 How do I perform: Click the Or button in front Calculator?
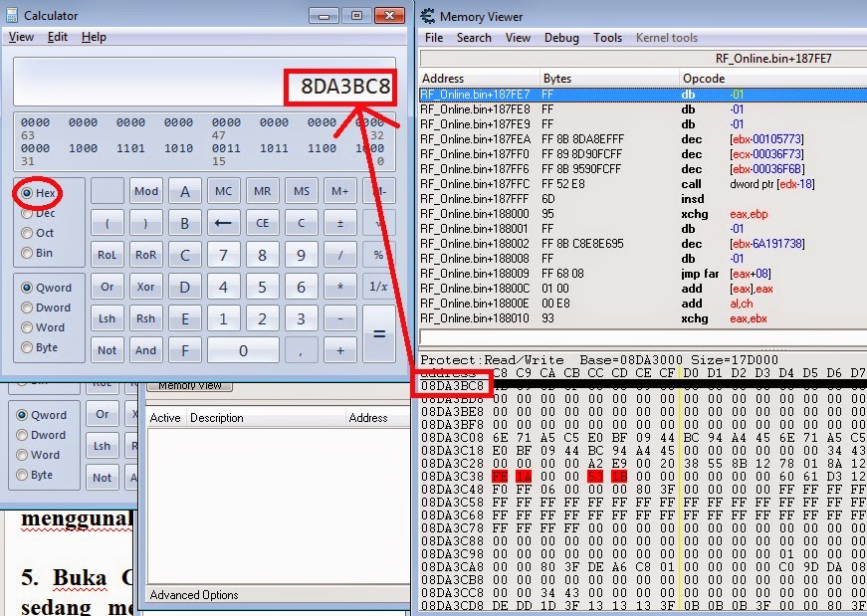107,287
